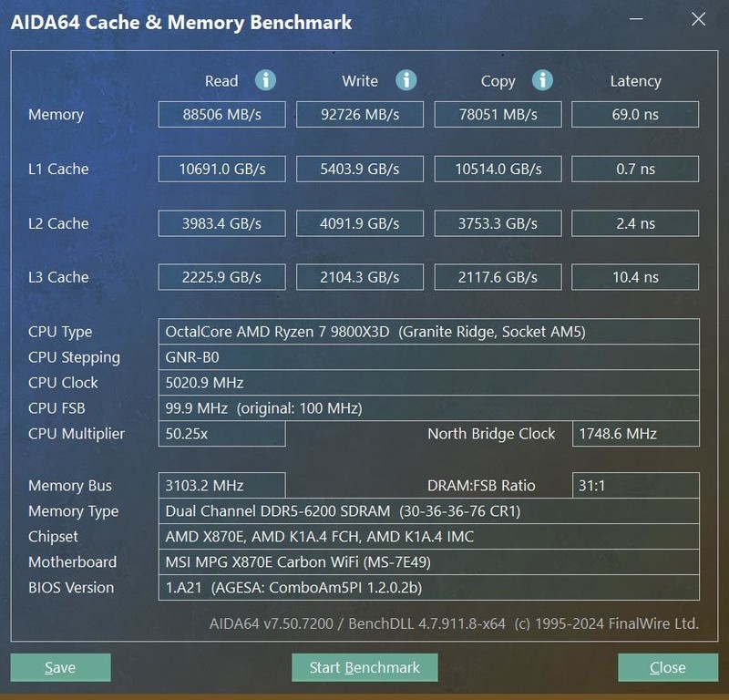729x700 pixels.
Task: Click the Save button
Action: [x=60, y=667]
